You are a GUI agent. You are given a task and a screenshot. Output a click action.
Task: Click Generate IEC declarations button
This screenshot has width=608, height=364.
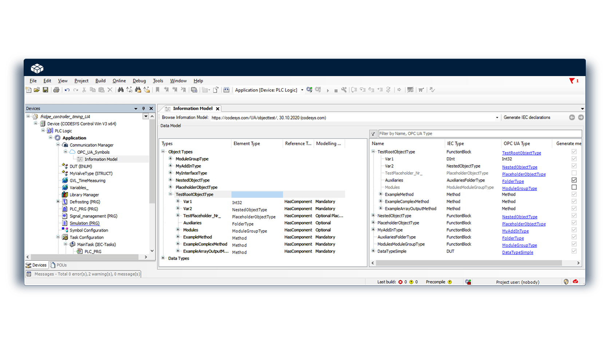527,117
